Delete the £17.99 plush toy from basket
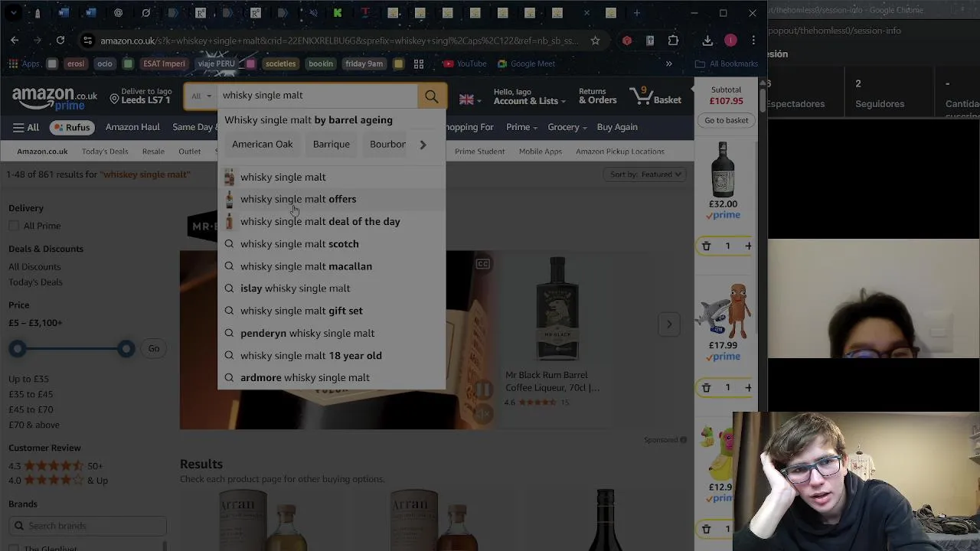The image size is (980, 551). 706,387
